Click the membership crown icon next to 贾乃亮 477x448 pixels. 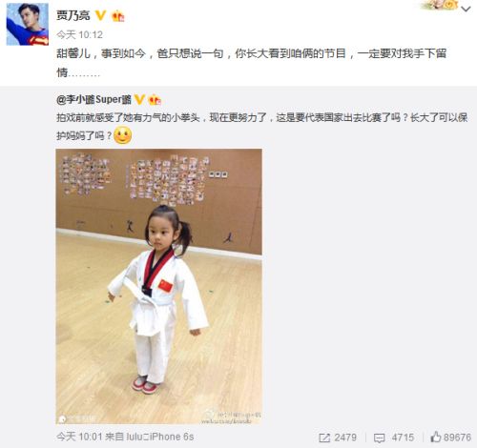click(118, 16)
